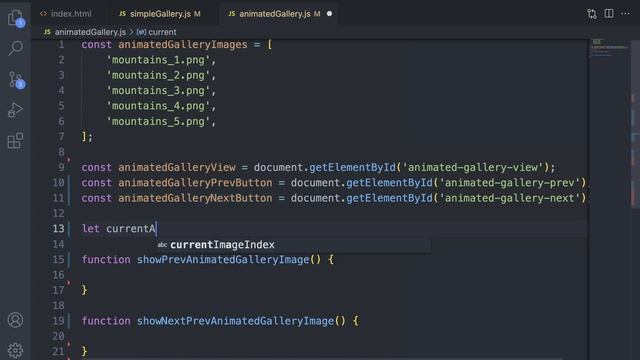The image size is (640, 360).
Task: Click the Open Changes icon in editor toolbar
Action: coord(592,14)
